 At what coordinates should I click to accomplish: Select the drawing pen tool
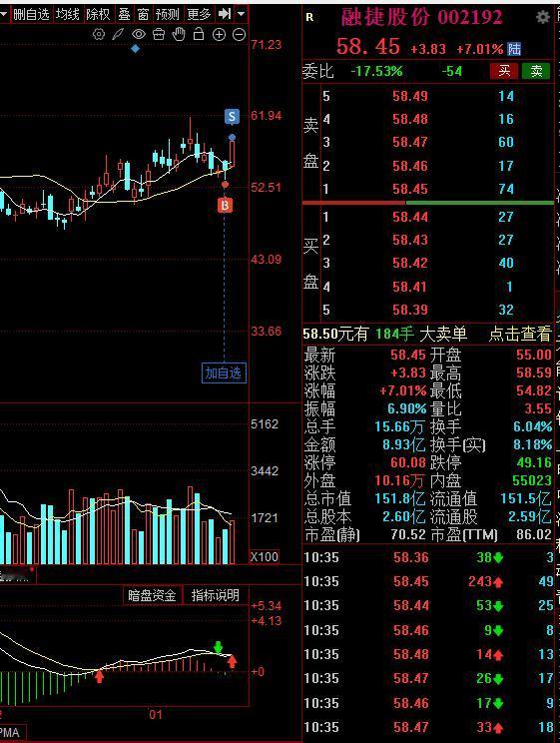pyautogui.click(x=118, y=34)
